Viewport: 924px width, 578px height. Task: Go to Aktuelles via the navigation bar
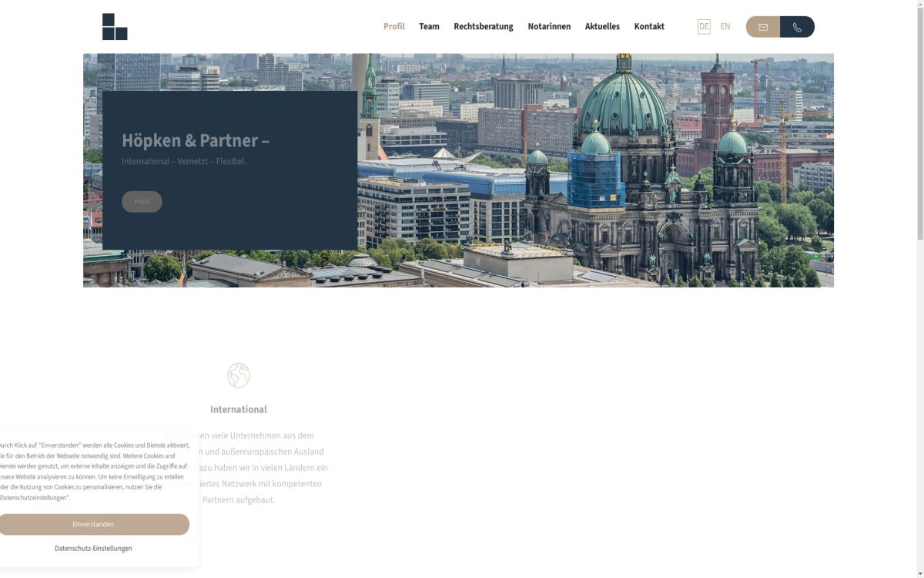tap(602, 26)
